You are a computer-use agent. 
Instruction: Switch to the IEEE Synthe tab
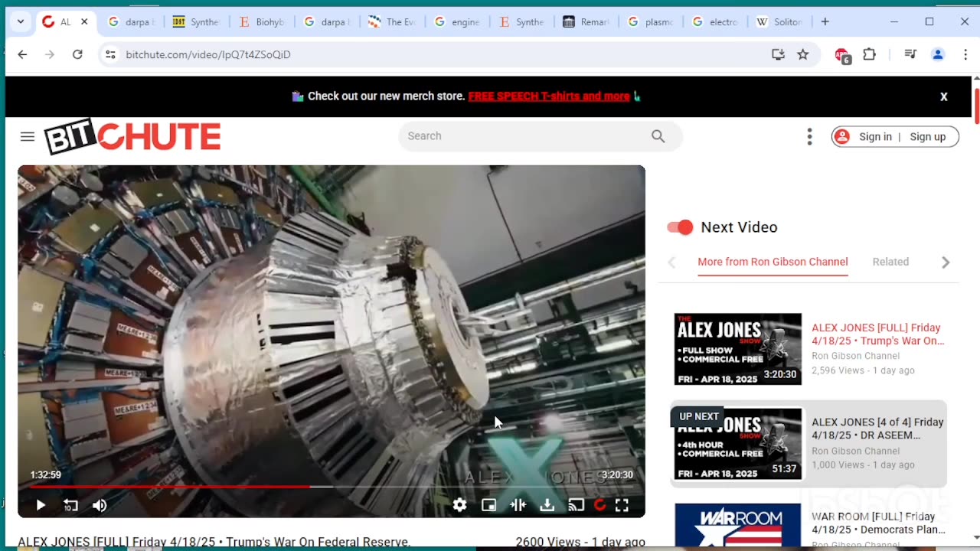coord(197,21)
